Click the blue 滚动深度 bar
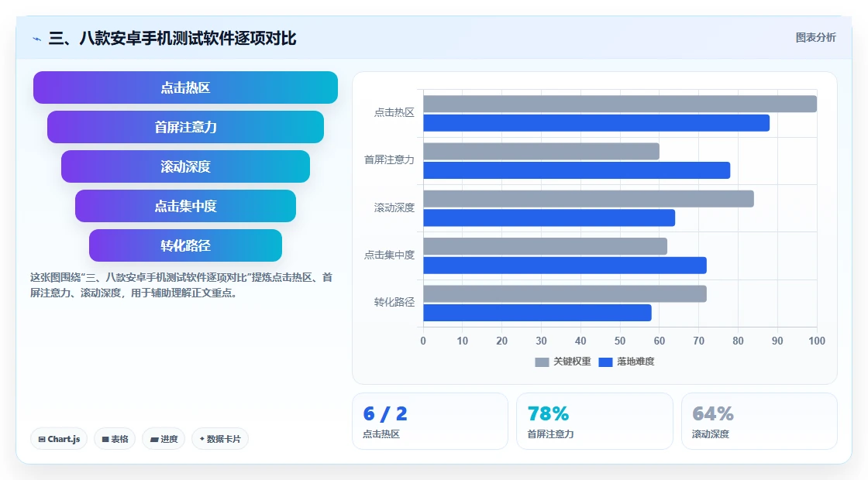 point(549,218)
